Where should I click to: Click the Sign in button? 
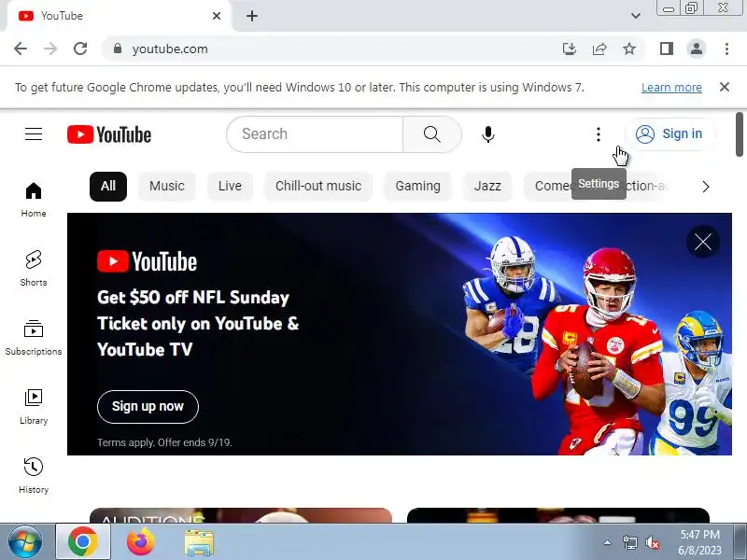pyautogui.click(x=669, y=134)
